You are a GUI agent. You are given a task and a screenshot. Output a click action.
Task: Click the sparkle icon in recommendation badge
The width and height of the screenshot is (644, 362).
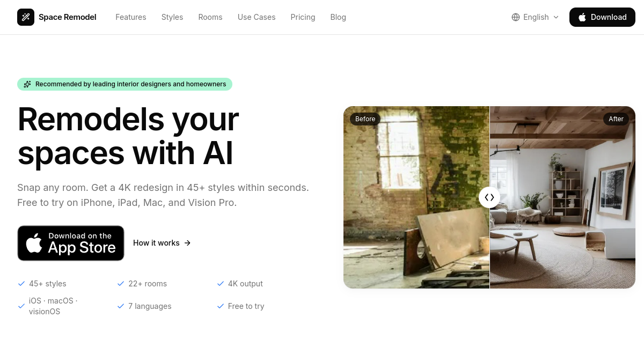coord(27,84)
